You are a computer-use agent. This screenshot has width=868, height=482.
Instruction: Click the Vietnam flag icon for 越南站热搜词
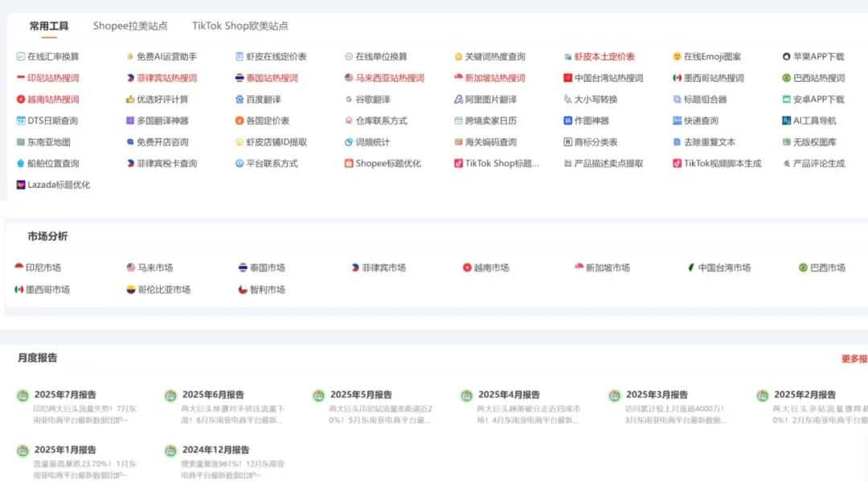point(20,100)
